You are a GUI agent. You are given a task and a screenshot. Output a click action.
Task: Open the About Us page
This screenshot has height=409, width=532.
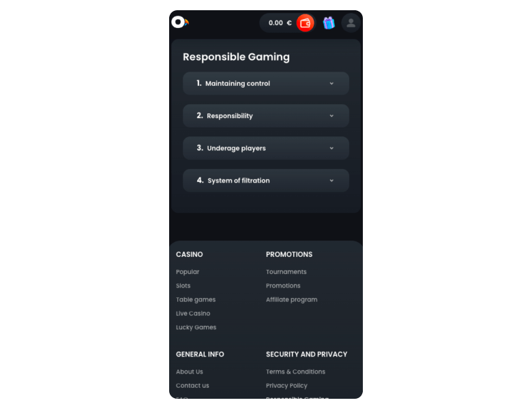(x=190, y=372)
